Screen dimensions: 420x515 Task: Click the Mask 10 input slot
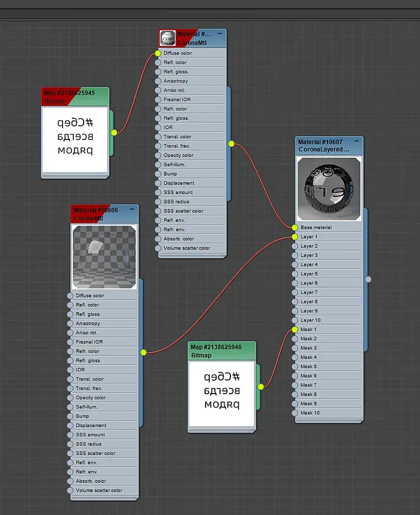[x=327, y=413]
